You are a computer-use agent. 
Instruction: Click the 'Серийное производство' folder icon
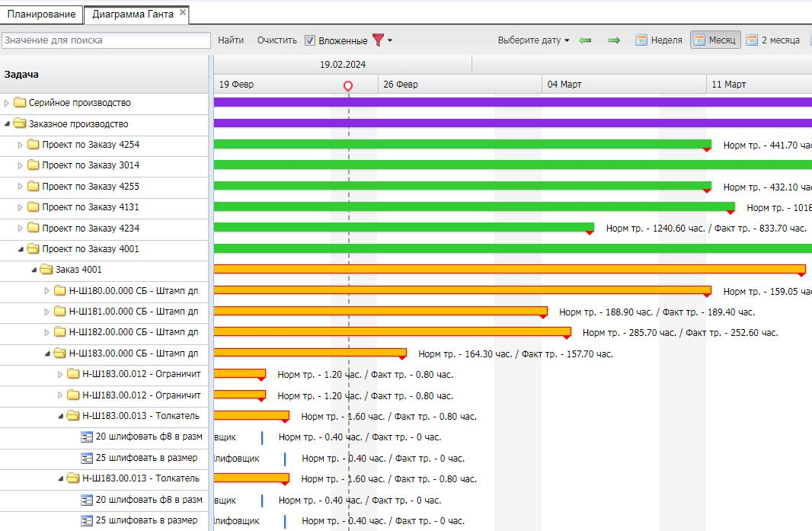click(21, 103)
